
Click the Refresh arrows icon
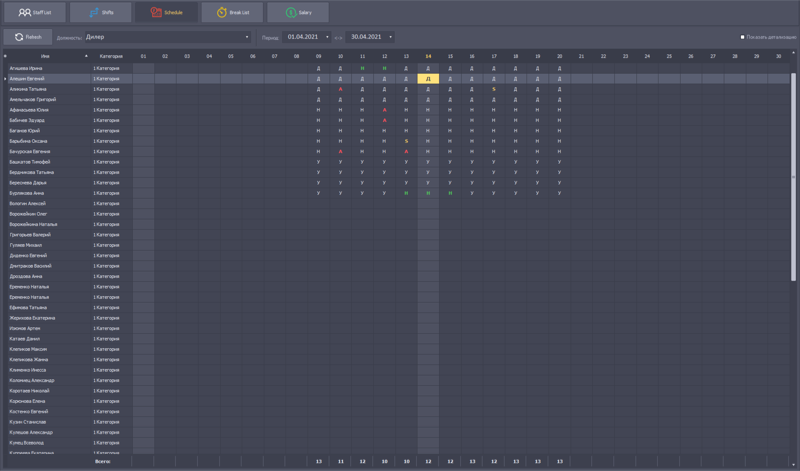click(x=18, y=37)
